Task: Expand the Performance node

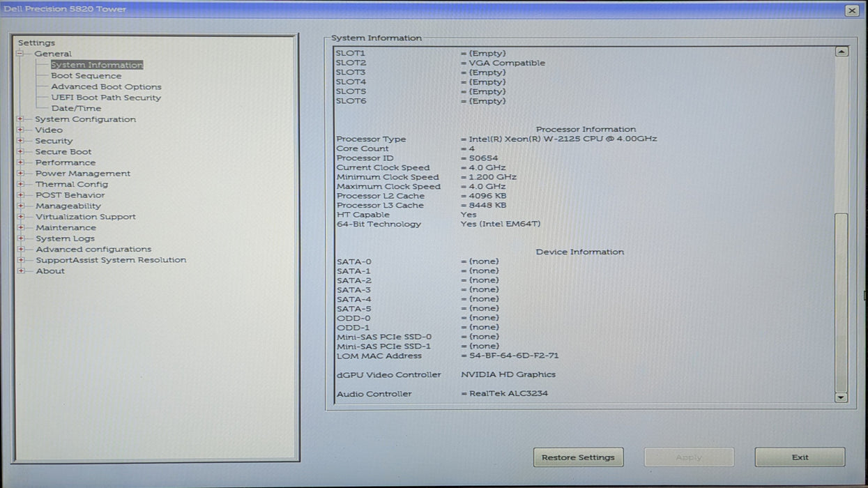Action: click(x=20, y=162)
